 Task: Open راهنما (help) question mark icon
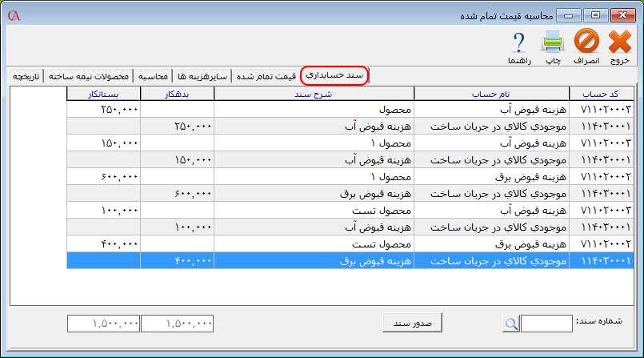(519, 42)
